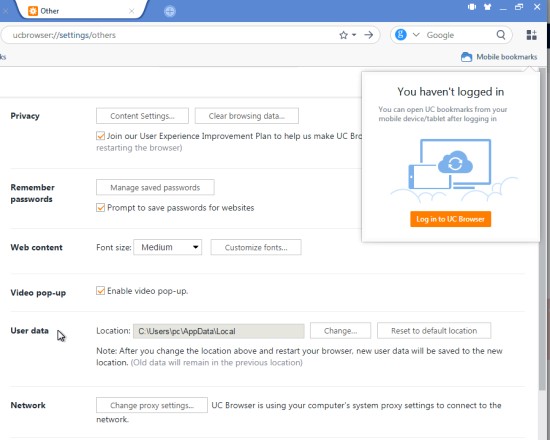This screenshot has width=550, height=440.
Task: Open the skin shirt icon in title bar
Action: point(487,7)
